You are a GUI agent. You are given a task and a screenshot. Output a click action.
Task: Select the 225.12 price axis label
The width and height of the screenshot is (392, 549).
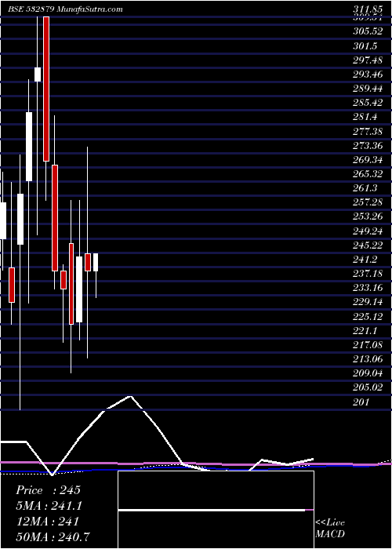point(367,317)
